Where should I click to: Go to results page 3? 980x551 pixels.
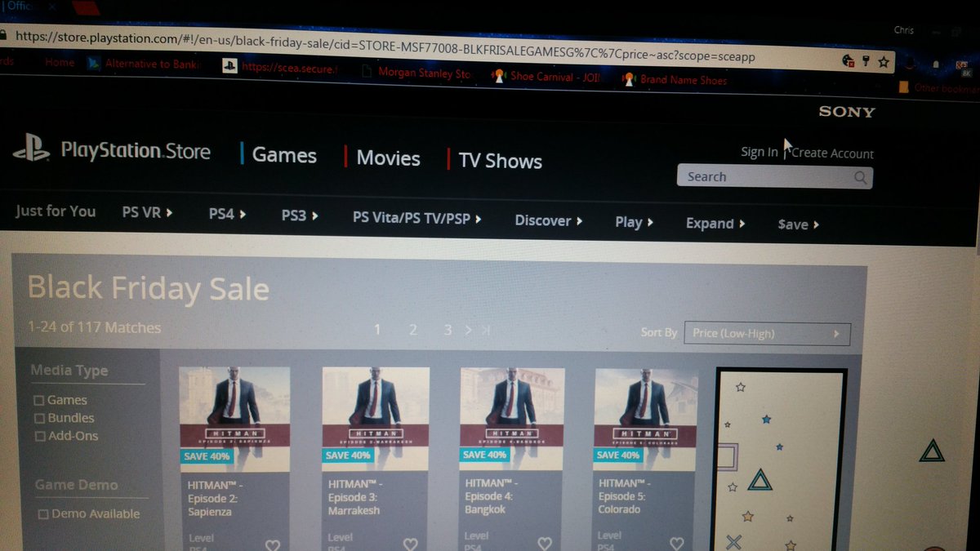pyautogui.click(x=448, y=330)
